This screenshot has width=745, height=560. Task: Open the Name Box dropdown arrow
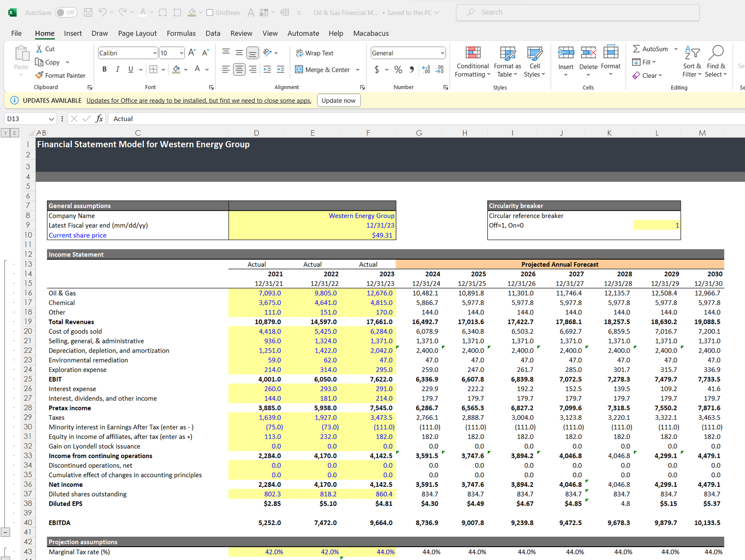tap(51, 119)
